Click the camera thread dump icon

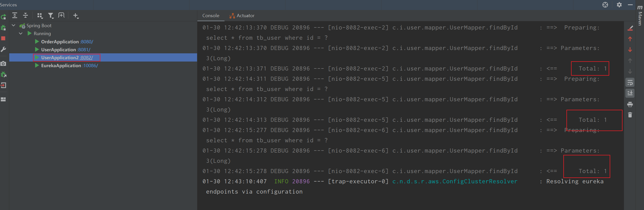coord(3,64)
